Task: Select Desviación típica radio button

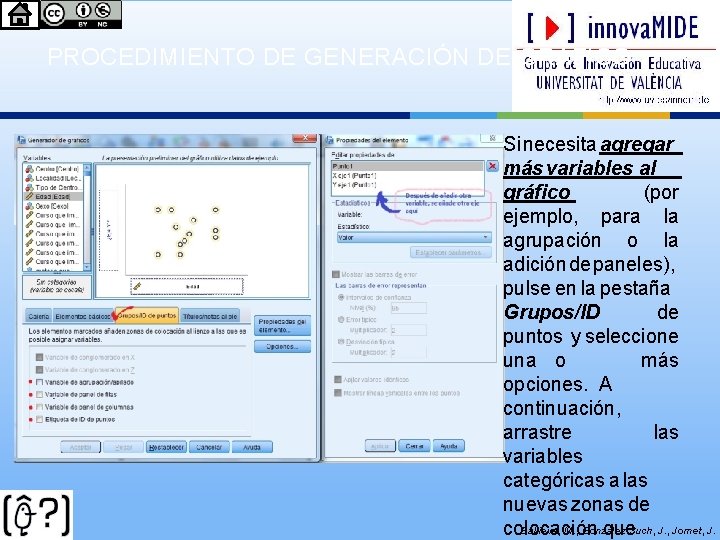Action: [x=341, y=342]
